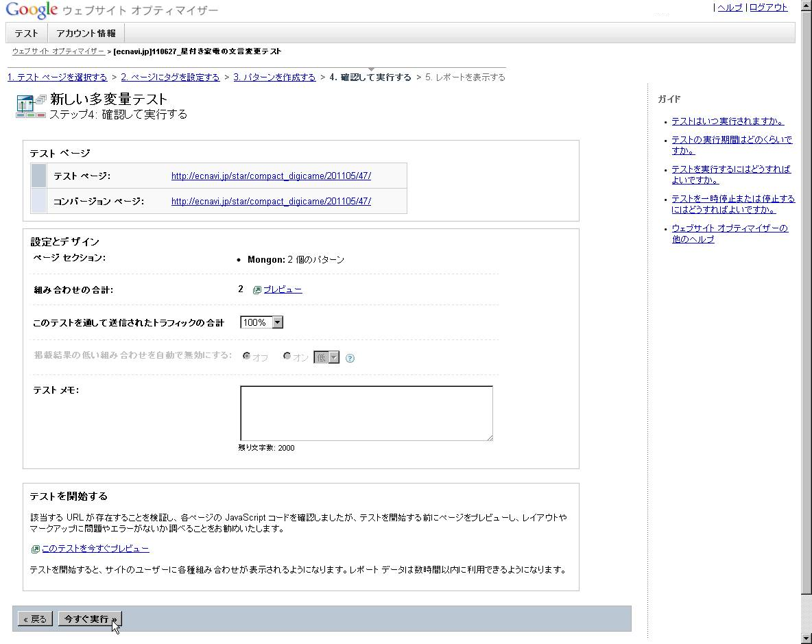Click the multivariate test icon beside the heading

(x=30, y=106)
